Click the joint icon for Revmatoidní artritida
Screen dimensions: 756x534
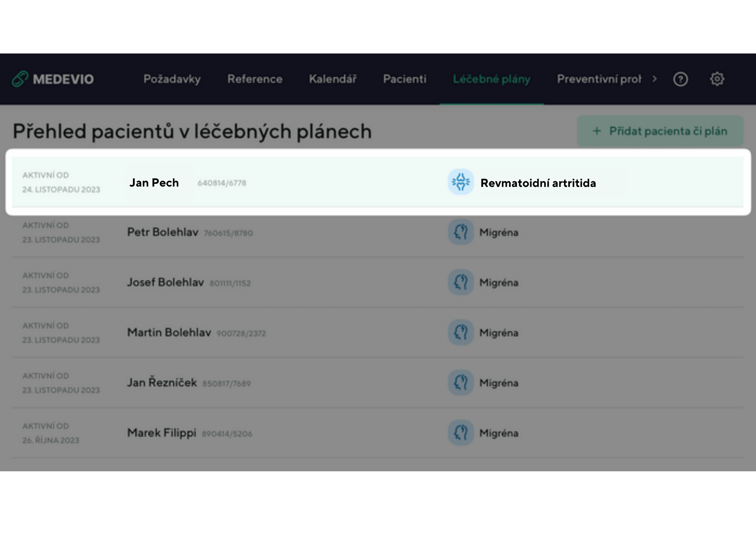click(461, 182)
